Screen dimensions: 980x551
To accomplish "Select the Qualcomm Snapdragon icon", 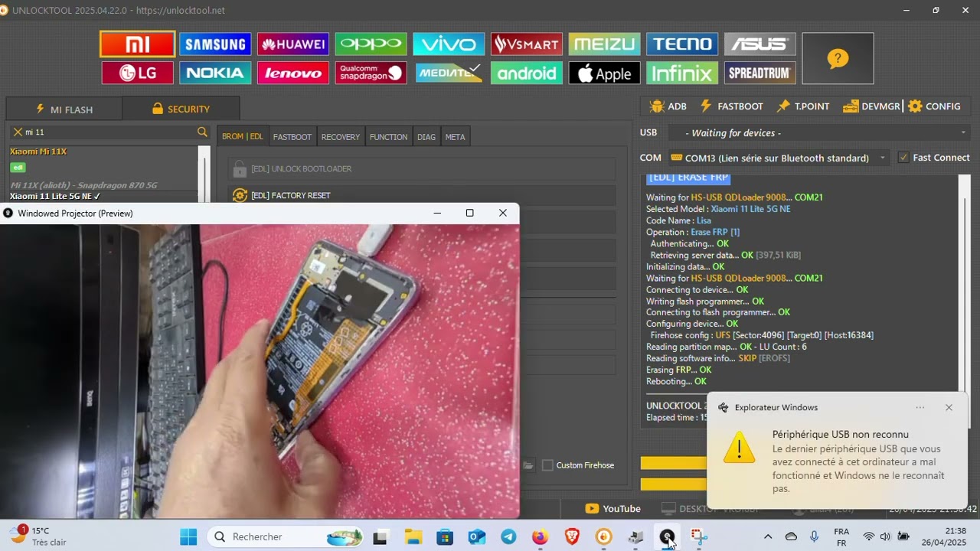I will pos(371,73).
